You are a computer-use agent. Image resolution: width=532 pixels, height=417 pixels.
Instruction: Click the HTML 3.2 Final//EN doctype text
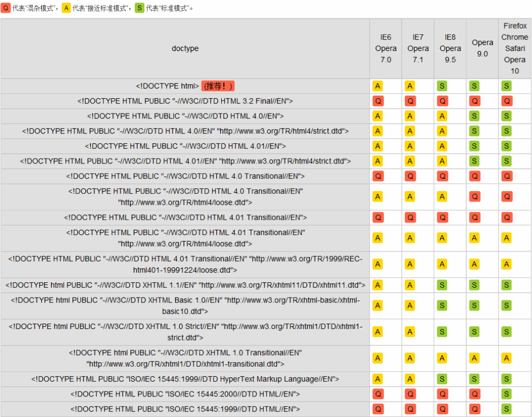[x=185, y=101]
